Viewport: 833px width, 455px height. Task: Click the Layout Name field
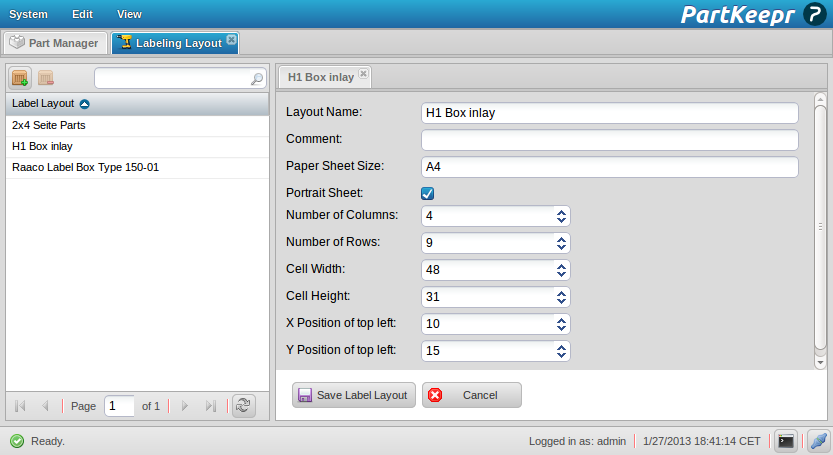pyautogui.click(x=610, y=113)
